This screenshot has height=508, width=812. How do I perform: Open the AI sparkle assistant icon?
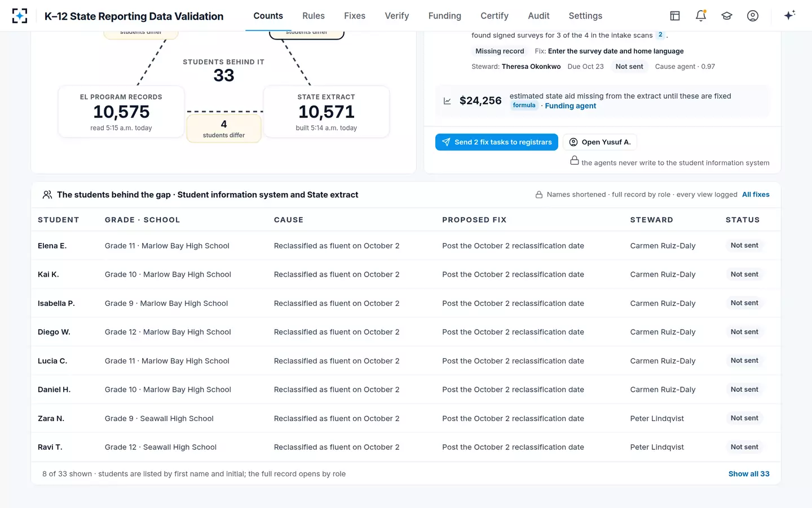point(789,15)
